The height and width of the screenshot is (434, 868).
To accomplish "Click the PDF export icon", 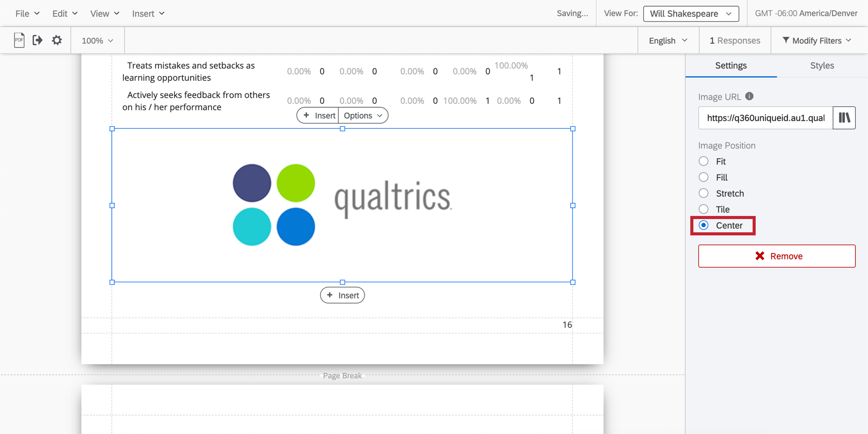I will click(19, 40).
